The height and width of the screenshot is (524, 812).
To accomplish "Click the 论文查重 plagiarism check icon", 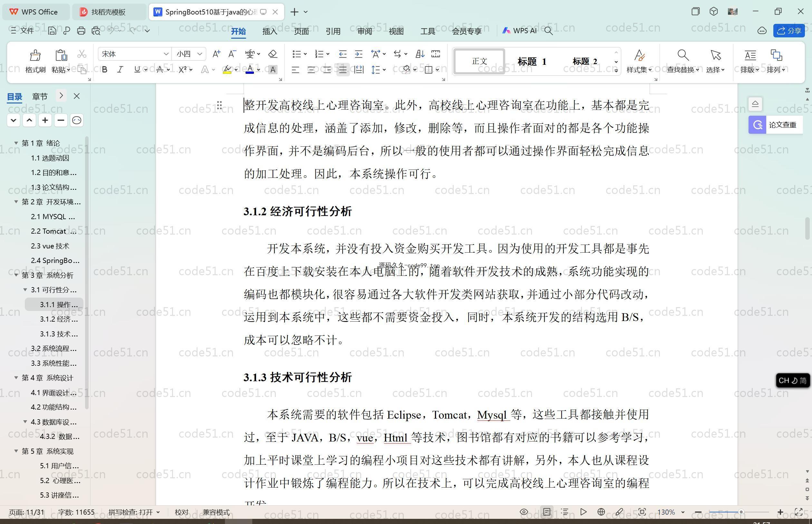I will (x=757, y=125).
